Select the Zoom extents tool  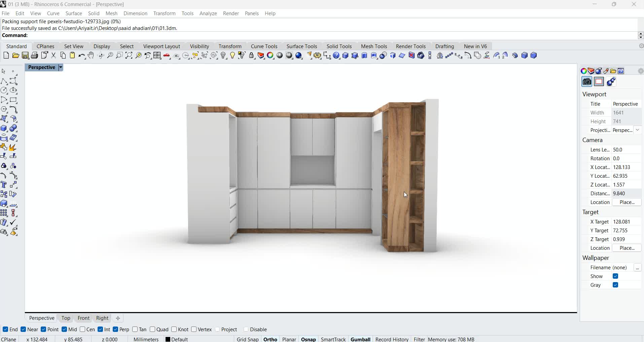129,56
